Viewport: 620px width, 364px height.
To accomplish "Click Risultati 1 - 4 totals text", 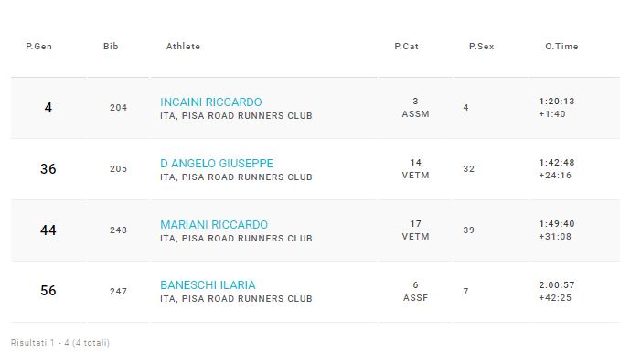I will point(60,343).
